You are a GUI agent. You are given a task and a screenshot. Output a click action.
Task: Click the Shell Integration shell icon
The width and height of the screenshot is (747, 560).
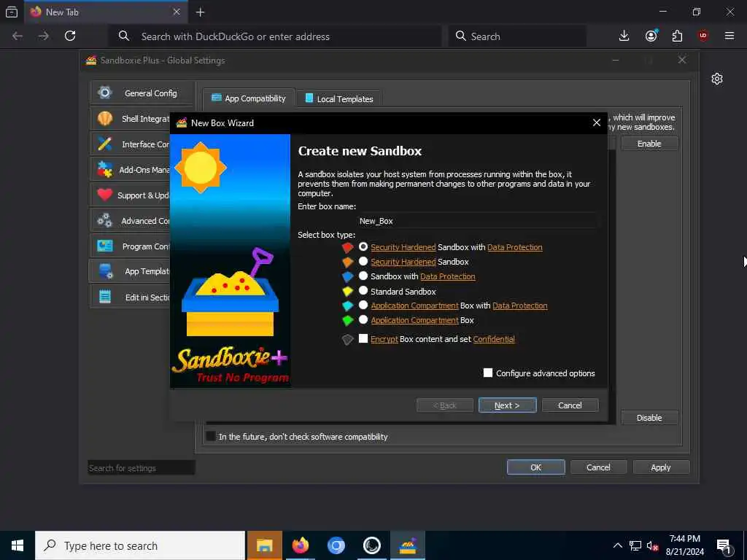(x=105, y=118)
